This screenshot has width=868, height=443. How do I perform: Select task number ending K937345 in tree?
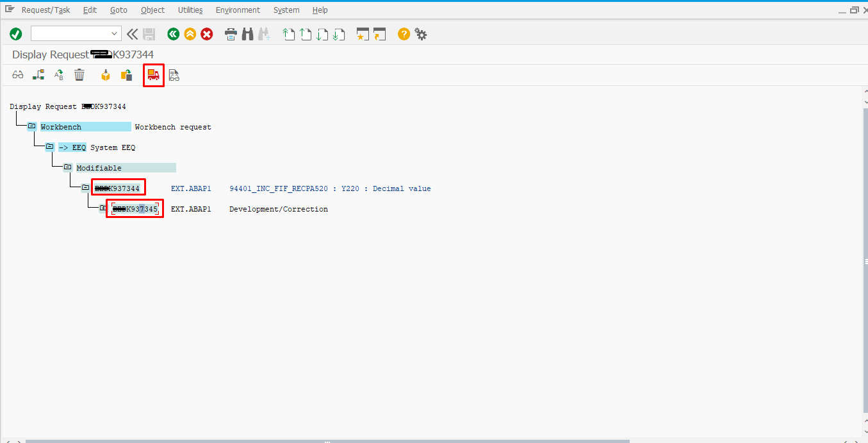coord(135,209)
